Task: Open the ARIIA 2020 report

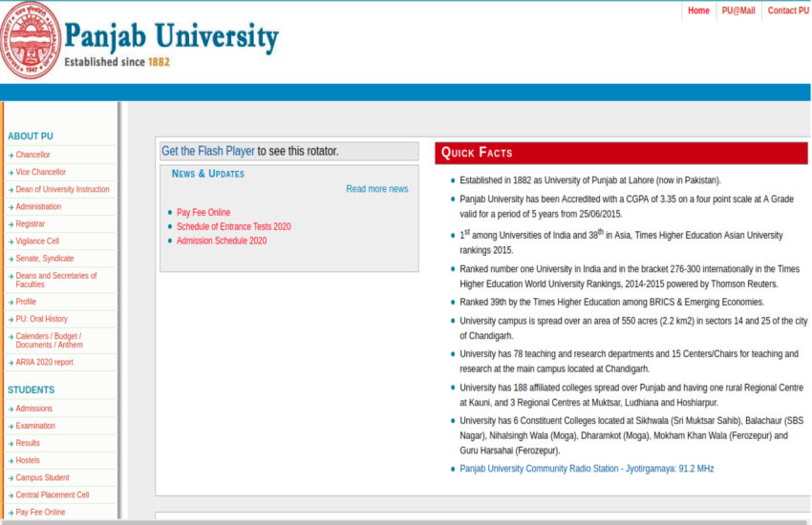Action: coord(44,363)
